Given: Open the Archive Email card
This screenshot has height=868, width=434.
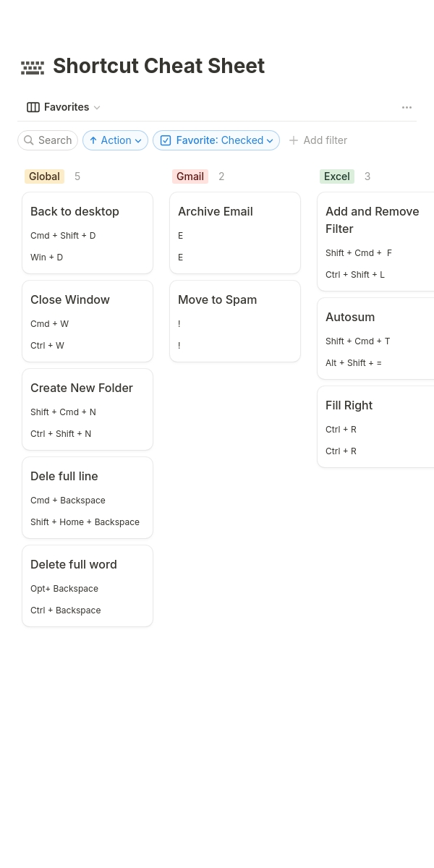Looking at the screenshot, I should (235, 233).
